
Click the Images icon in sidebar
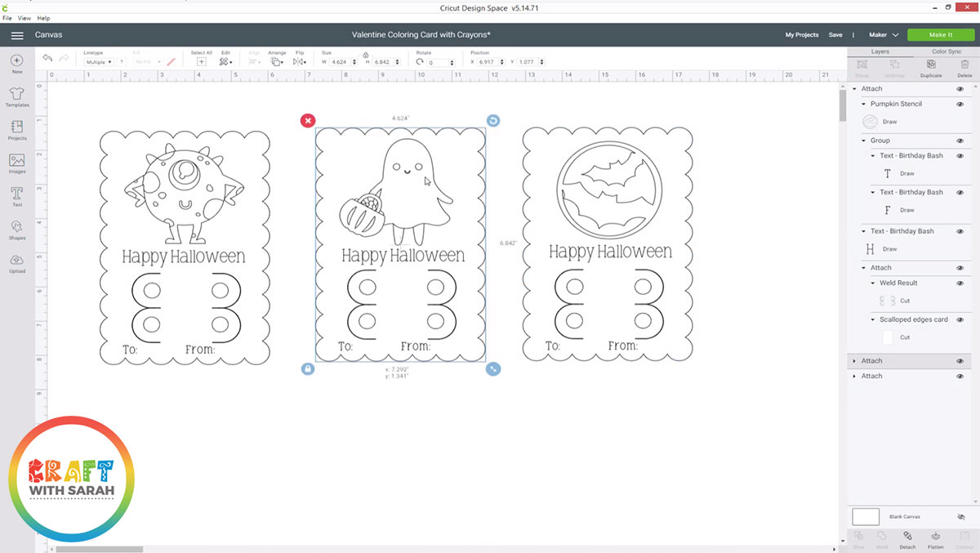pyautogui.click(x=17, y=163)
